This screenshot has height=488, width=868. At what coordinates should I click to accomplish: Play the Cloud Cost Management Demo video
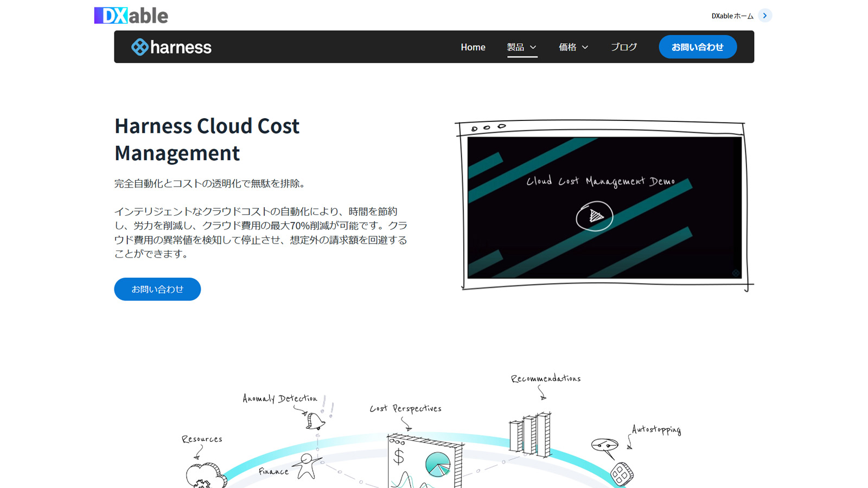coord(595,216)
